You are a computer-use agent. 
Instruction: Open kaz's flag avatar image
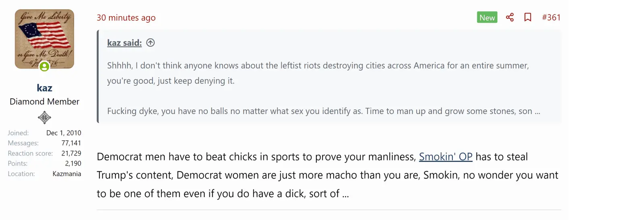44,38
